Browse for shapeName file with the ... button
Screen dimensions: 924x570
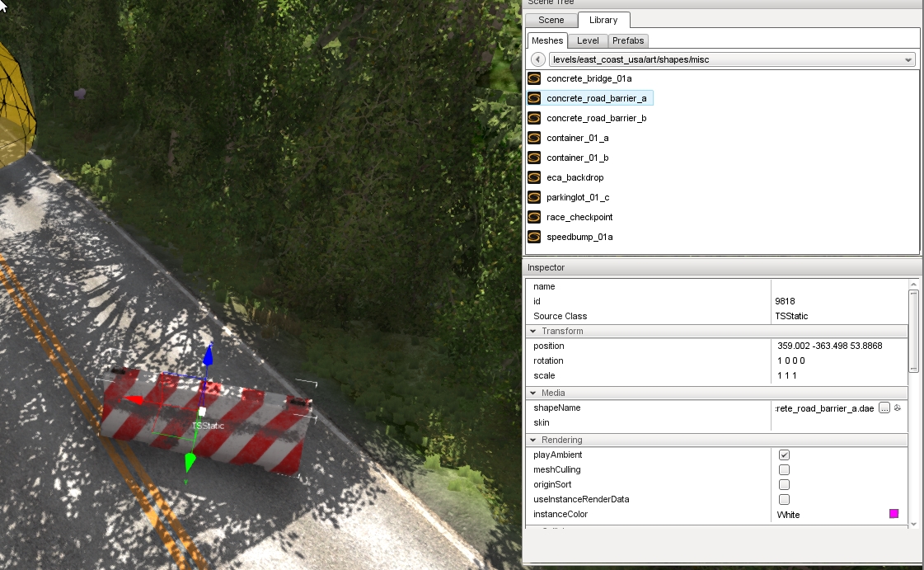coord(884,407)
